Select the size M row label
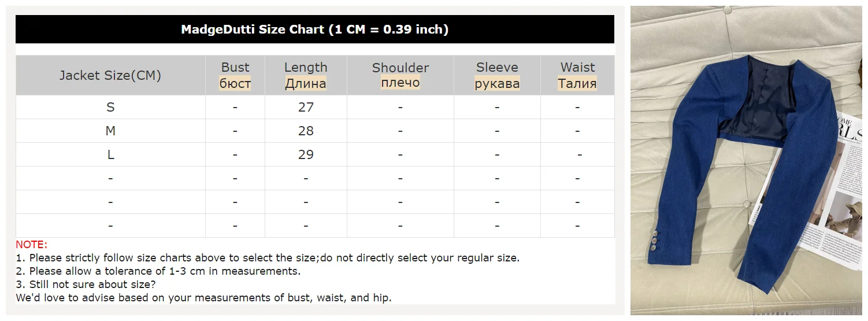Screen dimensions: 868x321 (x=110, y=131)
